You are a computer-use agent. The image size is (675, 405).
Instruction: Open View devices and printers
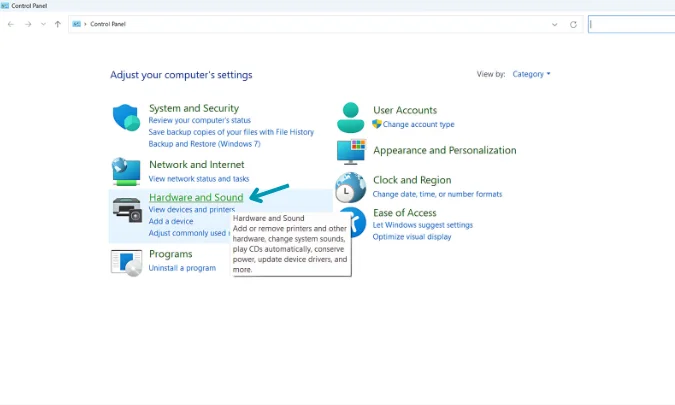tap(192, 210)
